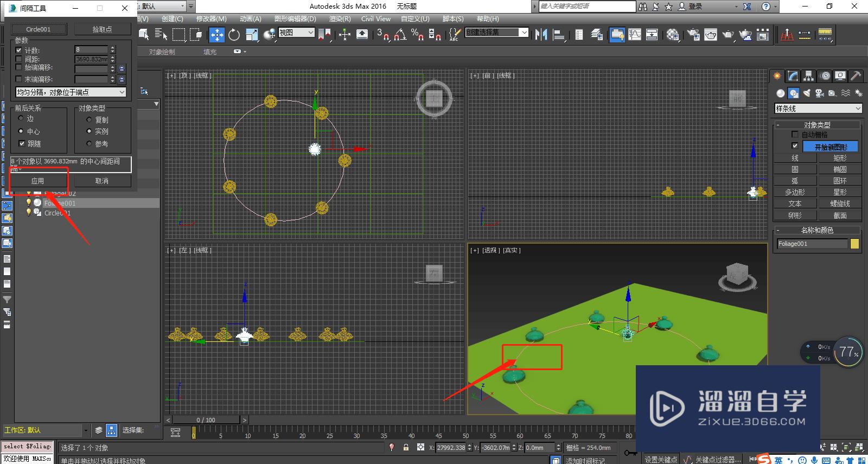This screenshot has width=868, height=464.
Task: Open the 修改器(M) menu
Action: pos(211,19)
